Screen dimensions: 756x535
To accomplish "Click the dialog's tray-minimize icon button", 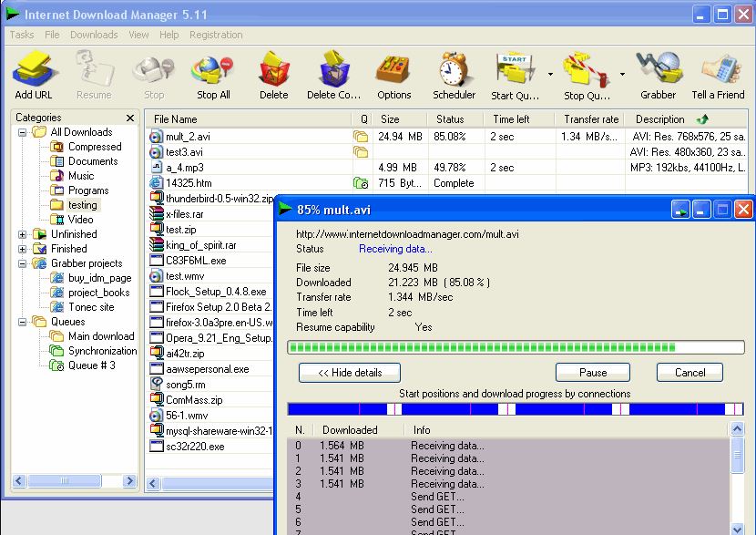I will [x=680, y=211].
